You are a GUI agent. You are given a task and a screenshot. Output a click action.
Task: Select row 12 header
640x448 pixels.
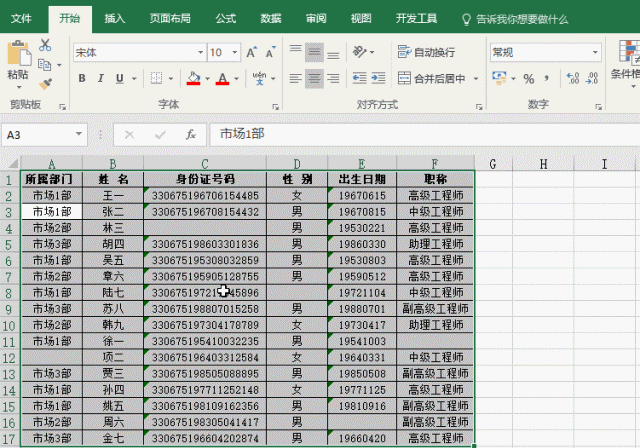(x=9, y=358)
